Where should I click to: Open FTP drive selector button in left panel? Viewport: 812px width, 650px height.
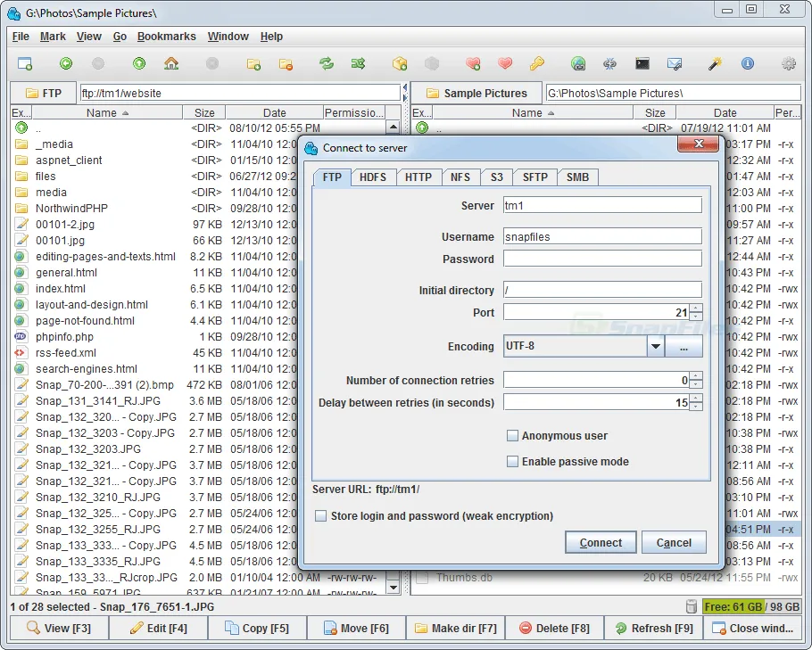pyautogui.click(x=44, y=93)
